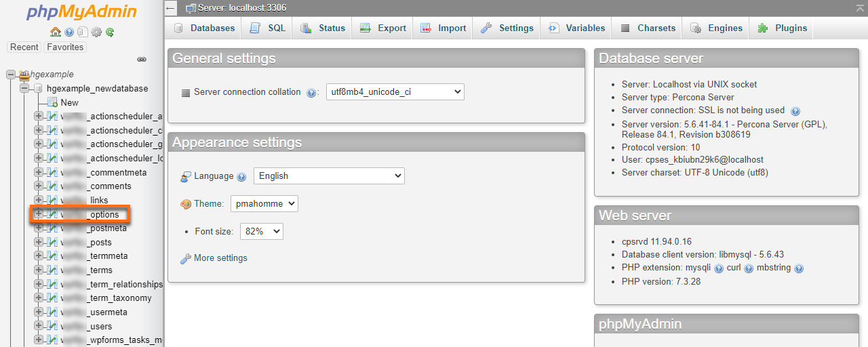The image size is (868, 347).
Task: Click the table icon for _termmeta
Action: [x=52, y=256]
